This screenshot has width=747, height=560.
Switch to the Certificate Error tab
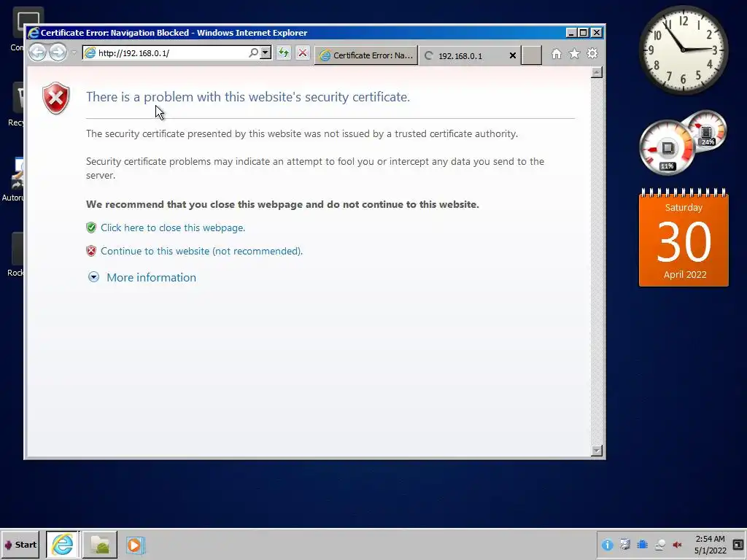pyautogui.click(x=366, y=55)
